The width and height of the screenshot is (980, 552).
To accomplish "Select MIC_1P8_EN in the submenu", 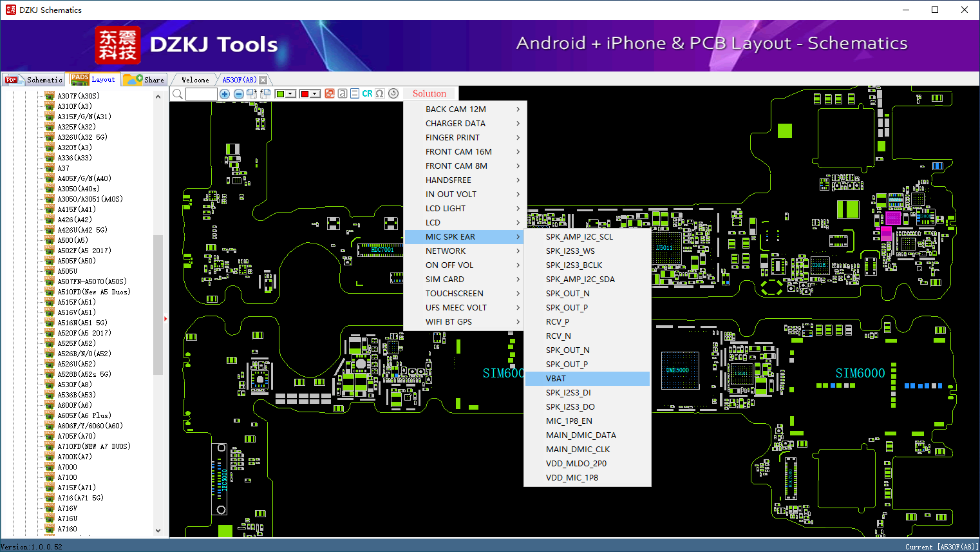I will [x=587, y=421].
